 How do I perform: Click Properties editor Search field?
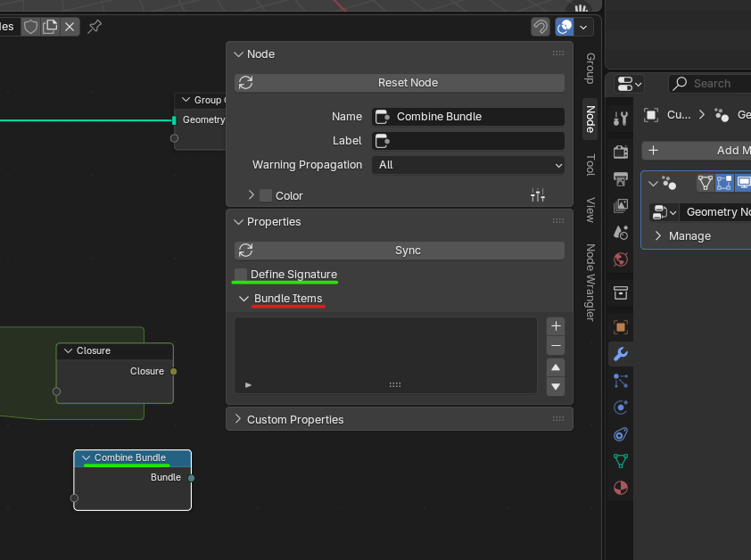[x=710, y=84]
